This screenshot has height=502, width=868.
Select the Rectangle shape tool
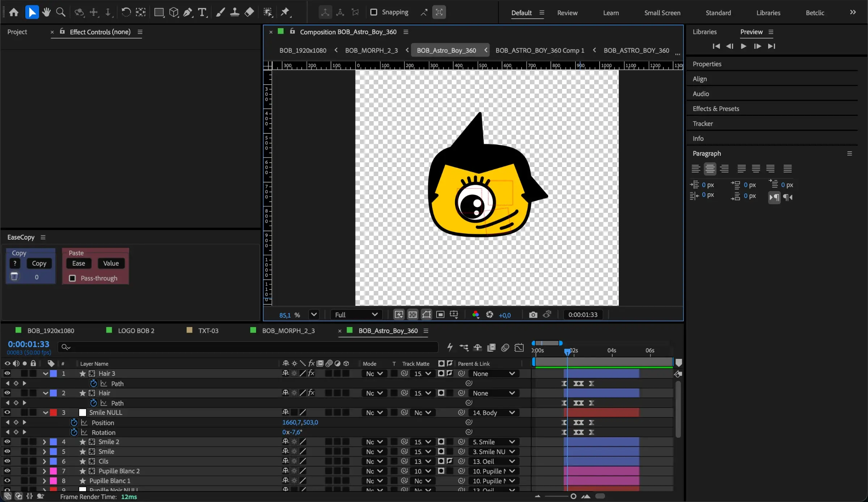pos(159,12)
